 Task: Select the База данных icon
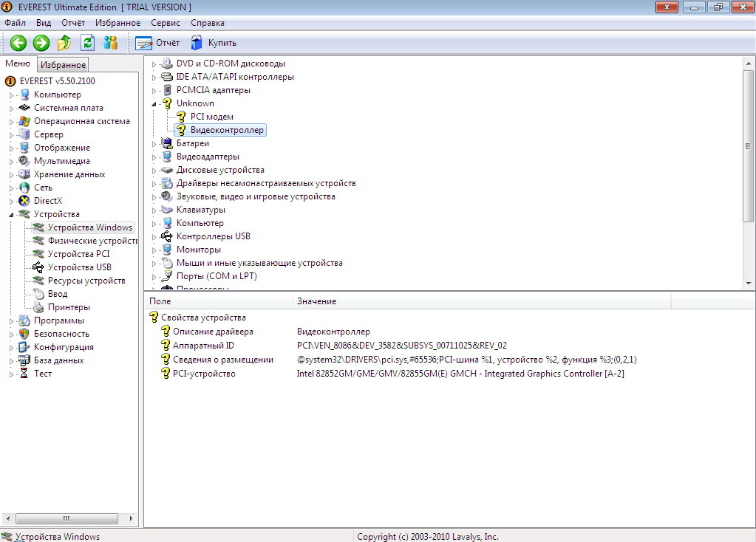(x=24, y=360)
